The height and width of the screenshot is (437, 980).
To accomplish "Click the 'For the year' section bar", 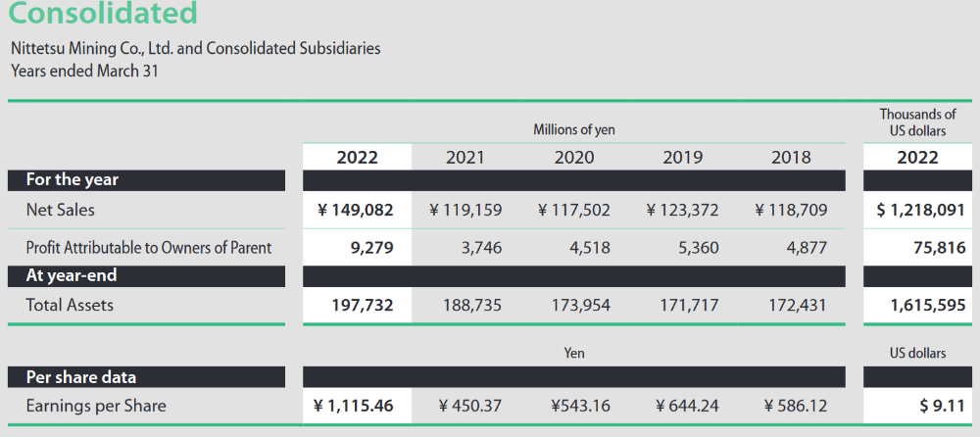I will tap(73, 179).
